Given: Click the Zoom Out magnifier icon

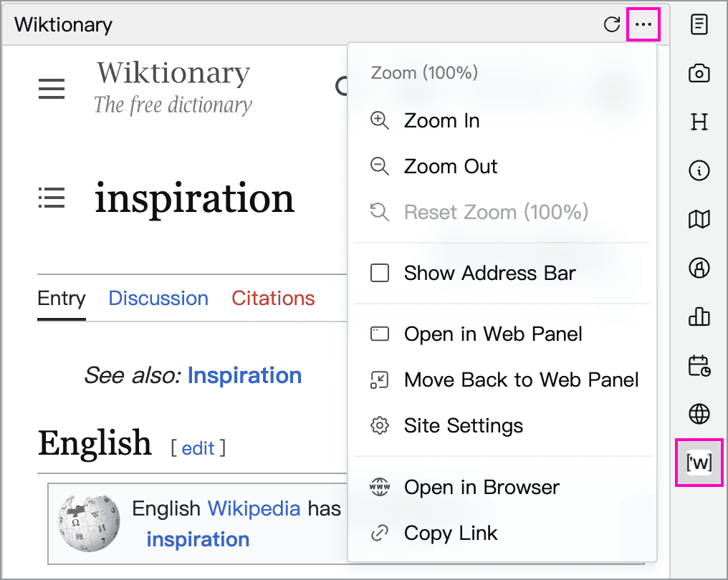Looking at the screenshot, I should (x=379, y=166).
